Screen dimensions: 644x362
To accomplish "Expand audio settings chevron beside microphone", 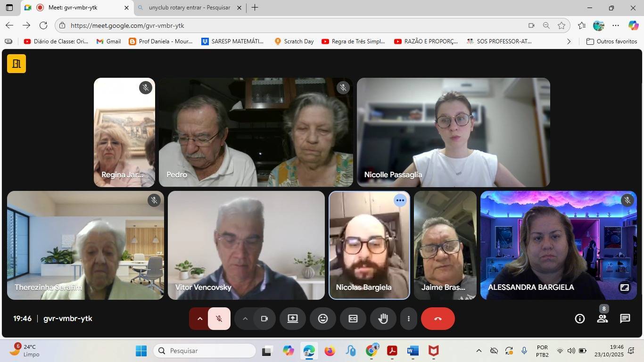I will click(199, 319).
